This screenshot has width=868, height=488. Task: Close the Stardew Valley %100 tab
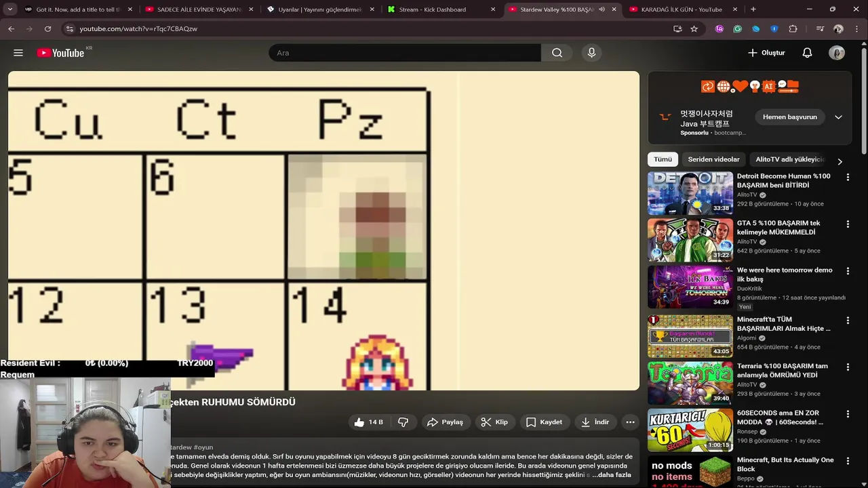pyautogui.click(x=614, y=9)
